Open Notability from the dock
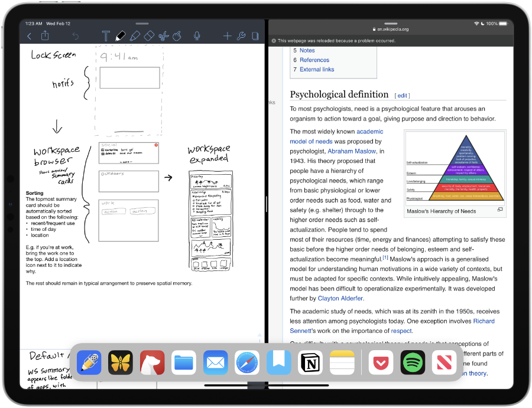 coord(89,363)
